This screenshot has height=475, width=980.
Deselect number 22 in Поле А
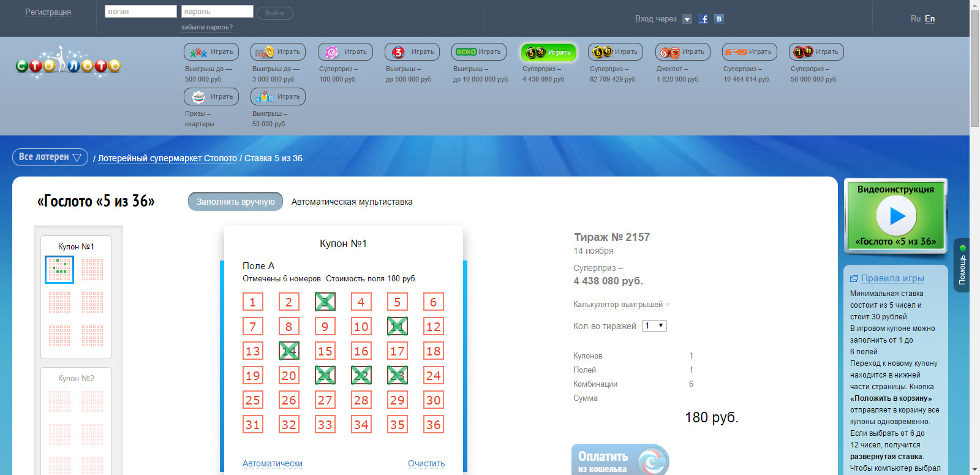pyautogui.click(x=361, y=375)
